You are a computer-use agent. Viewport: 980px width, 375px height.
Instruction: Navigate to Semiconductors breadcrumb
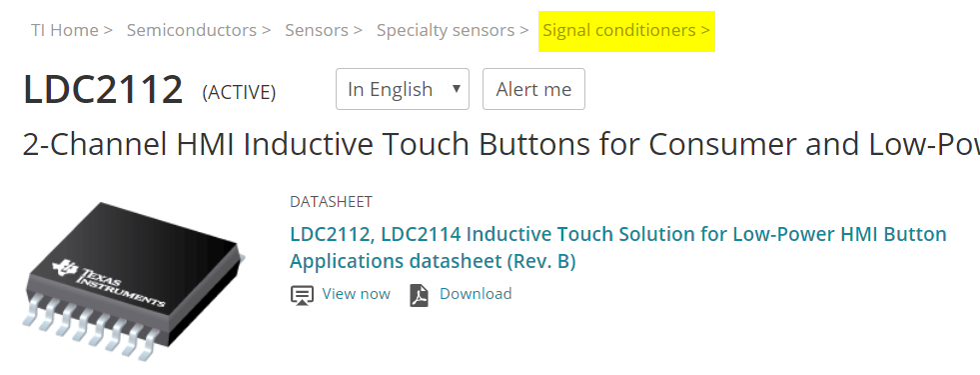pos(191,30)
